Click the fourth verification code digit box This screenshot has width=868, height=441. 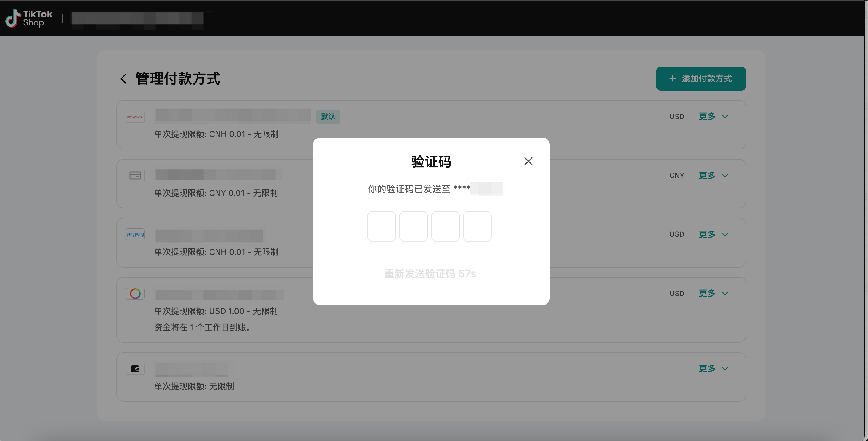[x=477, y=226]
